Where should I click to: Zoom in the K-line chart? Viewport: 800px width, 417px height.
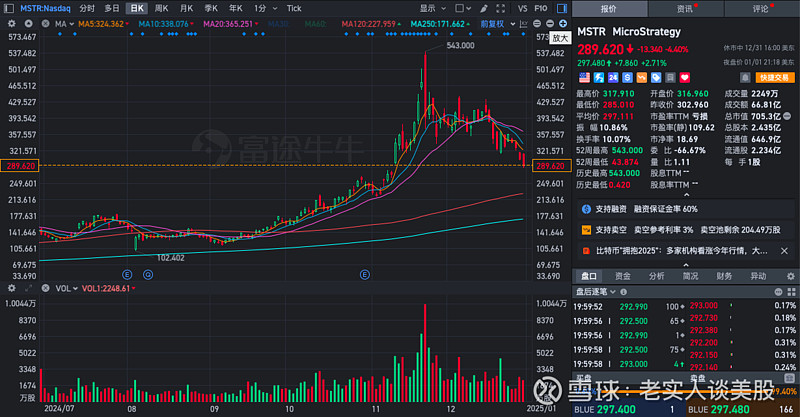[x=563, y=23]
